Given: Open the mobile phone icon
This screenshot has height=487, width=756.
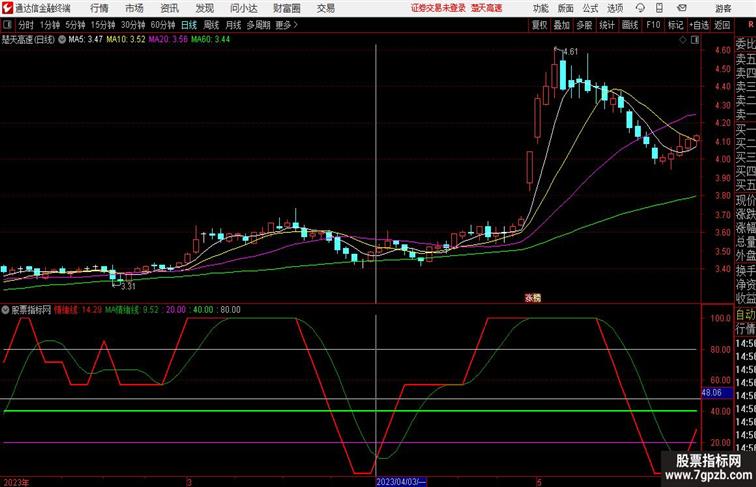Looking at the screenshot, I should [659, 8].
